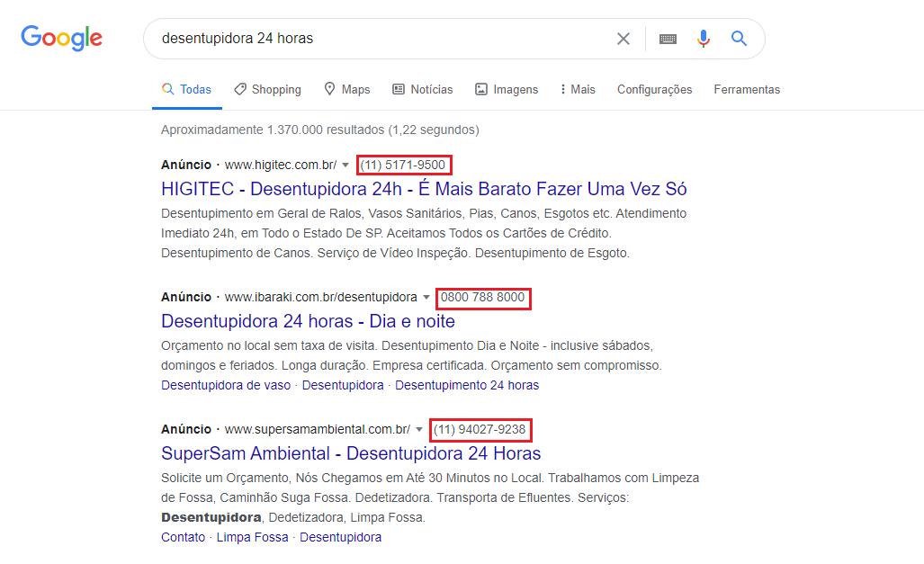Image resolution: width=924 pixels, height=564 pixels.
Task: Expand the arrow next to www.supersamambiental.com.br
Action: point(419,430)
